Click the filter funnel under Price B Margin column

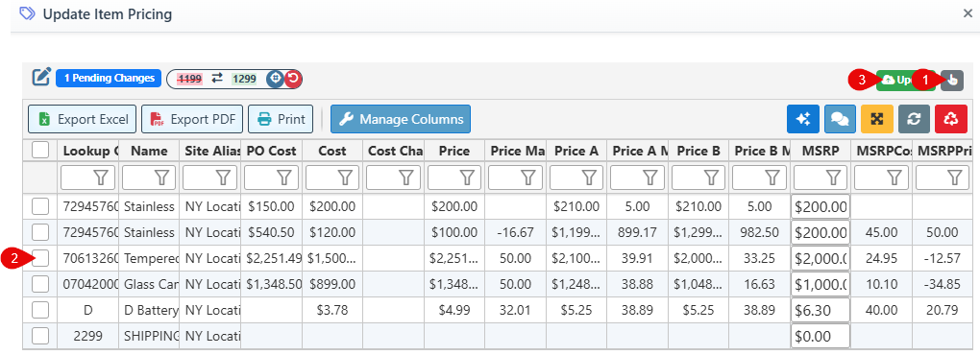click(x=772, y=178)
